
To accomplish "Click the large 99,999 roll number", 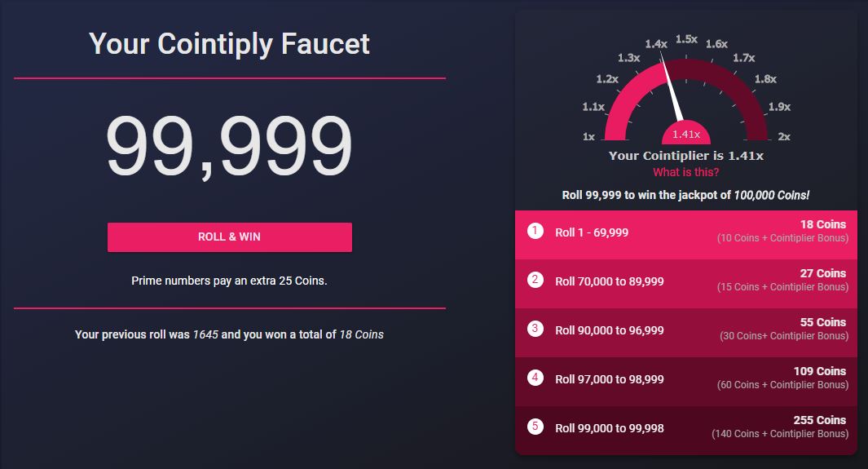I will [229, 147].
